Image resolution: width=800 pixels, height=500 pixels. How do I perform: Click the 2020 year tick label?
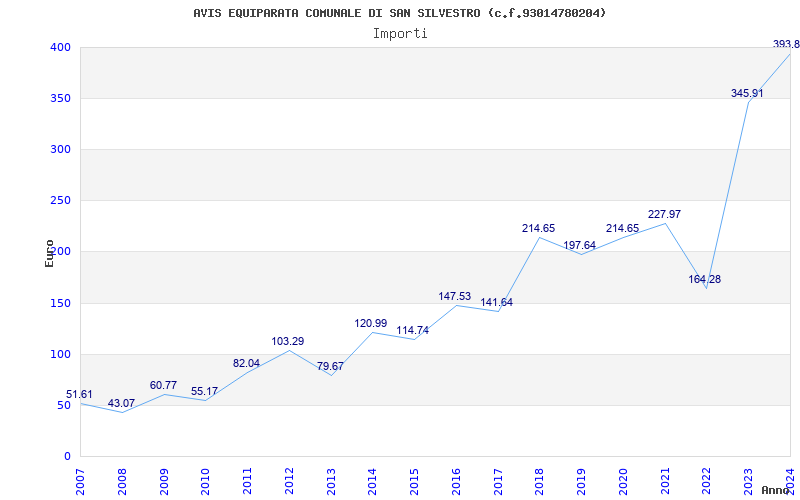(x=623, y=482)
